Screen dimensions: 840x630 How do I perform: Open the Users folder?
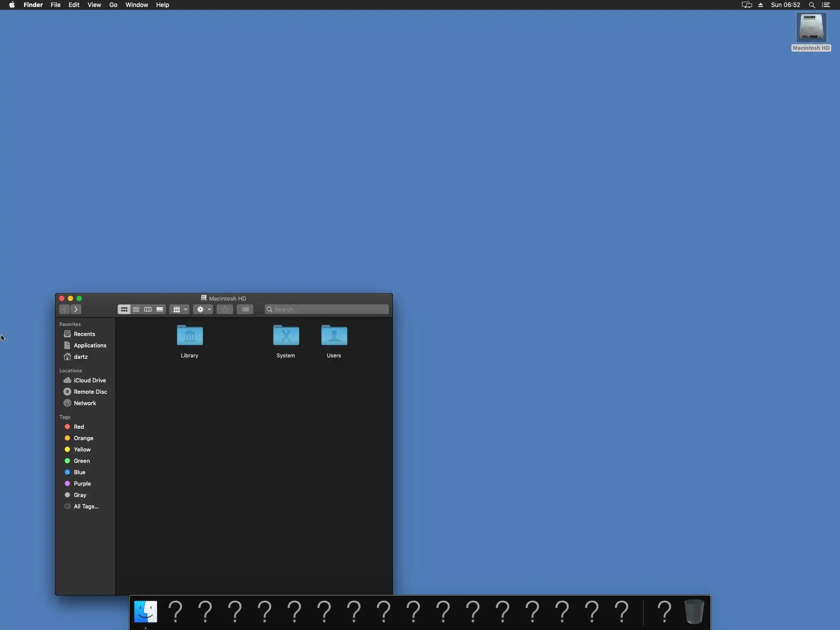tap(334, 336)
